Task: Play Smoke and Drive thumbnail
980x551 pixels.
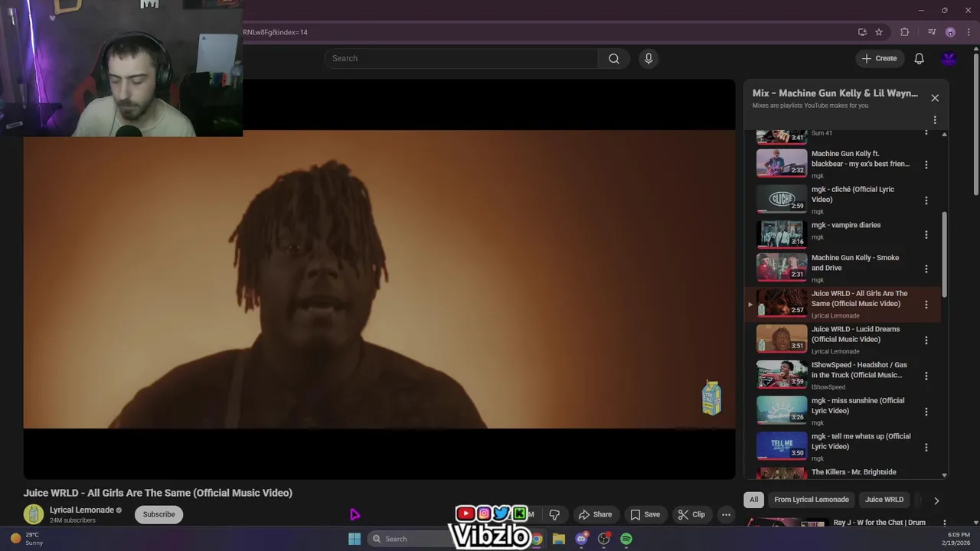Action: pyautogui.click(x=781, y=267)
